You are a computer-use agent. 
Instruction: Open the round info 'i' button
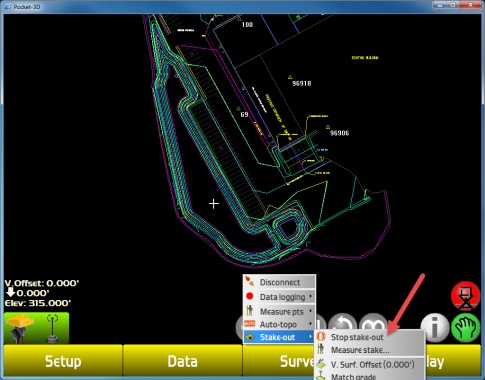[434, 328]
